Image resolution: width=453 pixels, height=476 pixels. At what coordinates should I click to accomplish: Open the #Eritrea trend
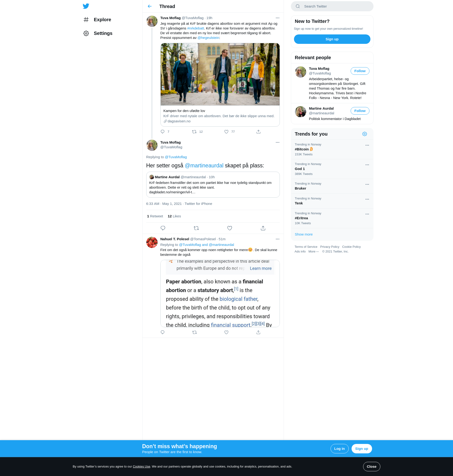(x=332, y=218)
